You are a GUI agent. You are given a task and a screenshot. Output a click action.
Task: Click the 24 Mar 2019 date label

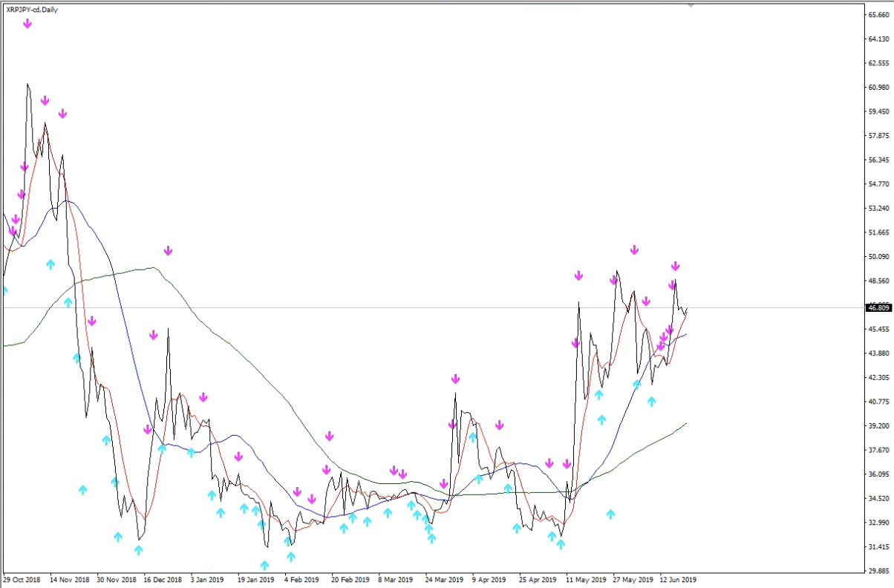(444, 580)
